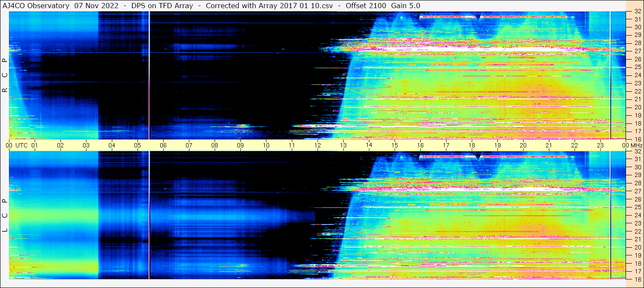The height and width of the screenshot is (288, 644).
Task: Click the 03 hour label on the time axis
Action: pyautogui.click(x=86, y=145)
